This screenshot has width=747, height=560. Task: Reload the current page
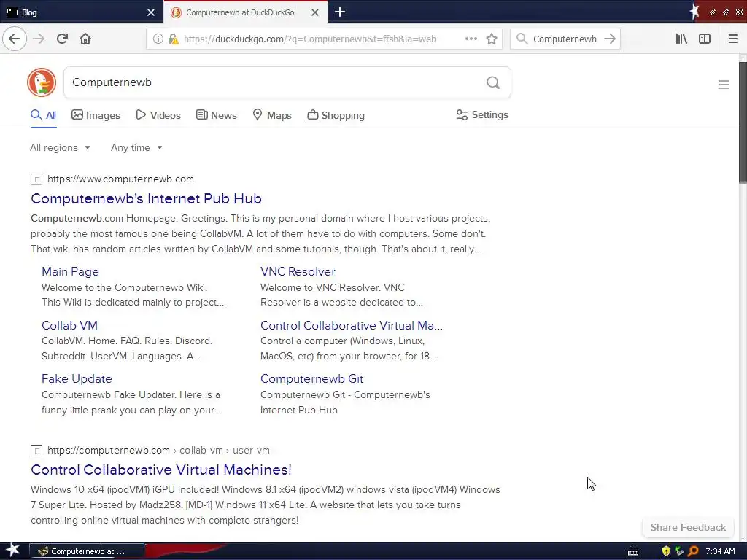point(62,39)
